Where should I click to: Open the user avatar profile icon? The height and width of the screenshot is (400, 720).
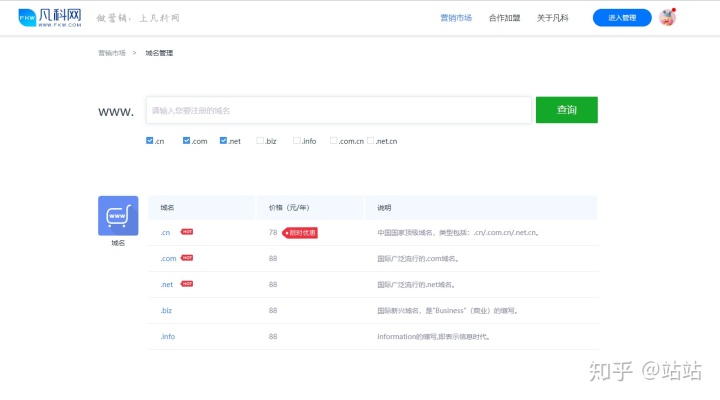click(667, 17)
